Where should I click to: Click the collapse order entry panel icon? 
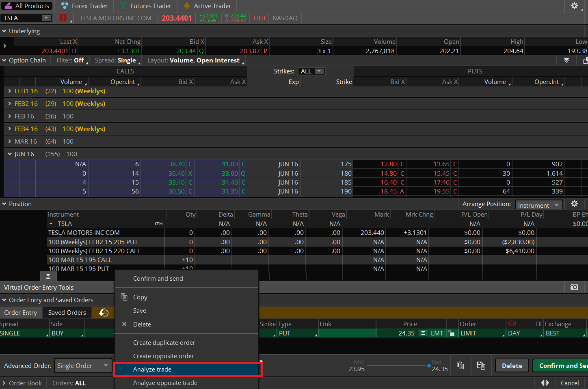pos(48,276)
